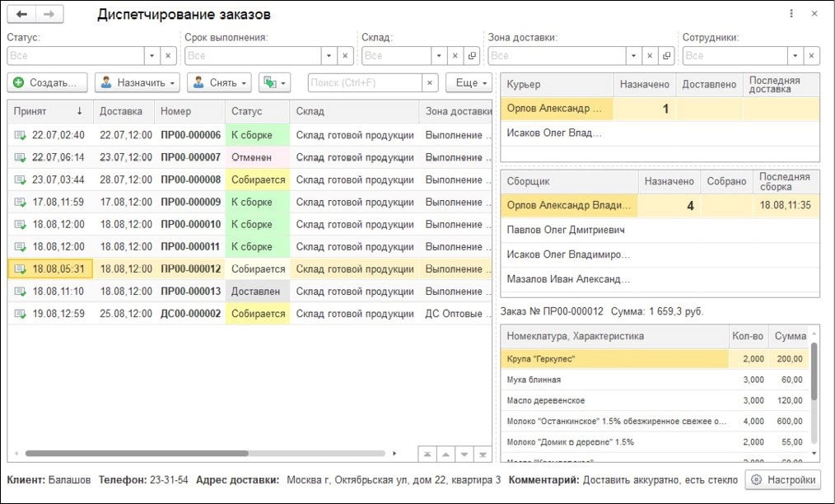Open Настройки settings button
Screen dimensions: 835x504
pos(782,480)
